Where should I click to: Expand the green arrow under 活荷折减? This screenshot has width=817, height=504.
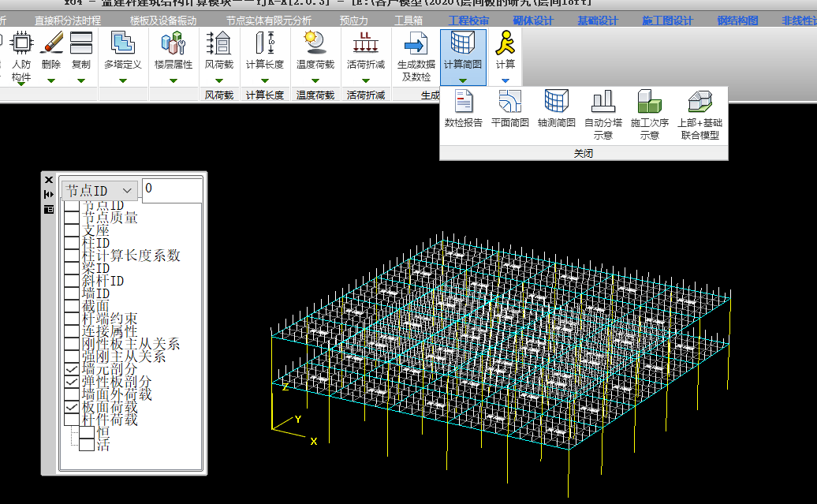(x=366, y=80)
